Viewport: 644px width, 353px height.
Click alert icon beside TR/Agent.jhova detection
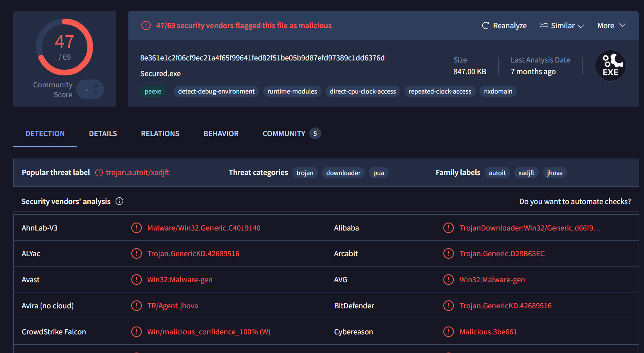[136, 306]
